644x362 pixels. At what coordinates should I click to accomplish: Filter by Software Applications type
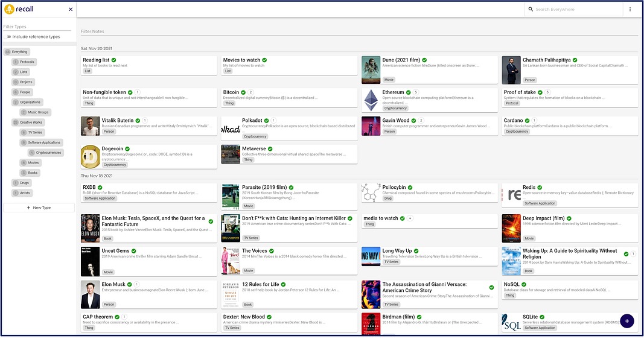pos(41,142)
